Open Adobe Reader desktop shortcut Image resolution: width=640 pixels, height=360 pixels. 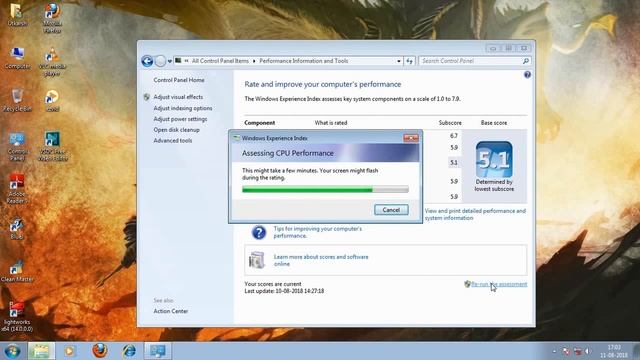(17, 189)
